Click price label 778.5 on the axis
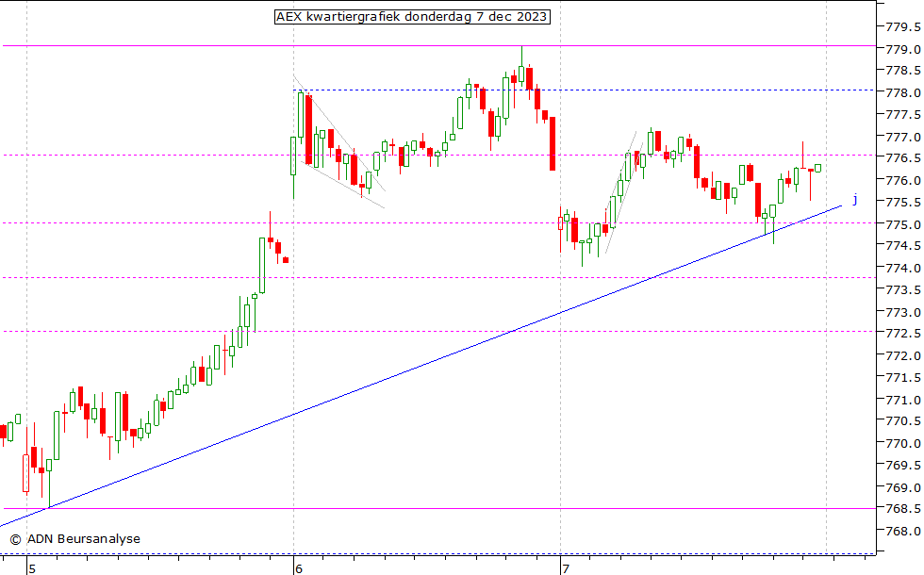 point(903,71)
